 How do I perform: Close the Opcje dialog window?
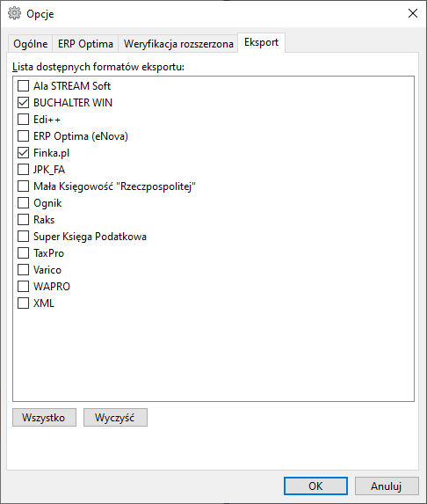point(413,13)
